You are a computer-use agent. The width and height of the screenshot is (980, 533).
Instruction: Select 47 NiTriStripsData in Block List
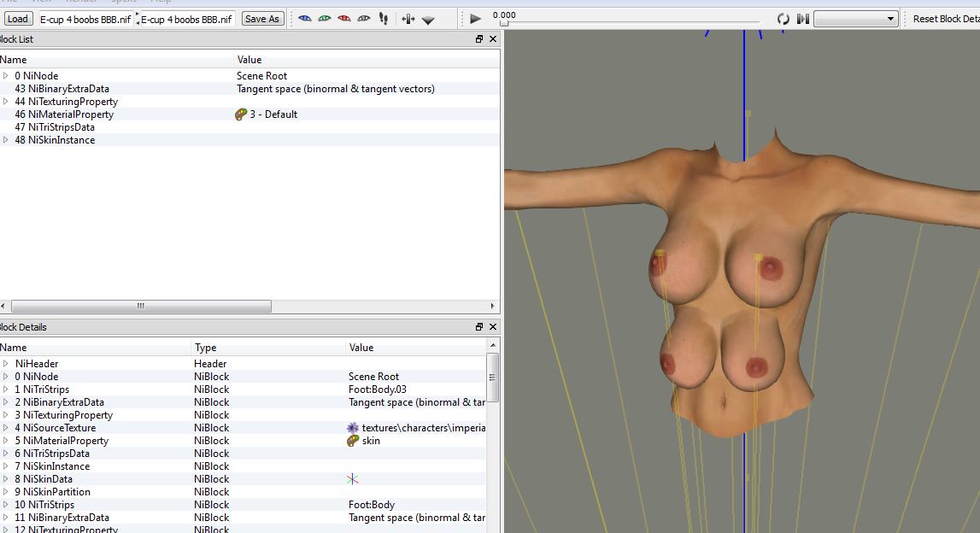55,127
